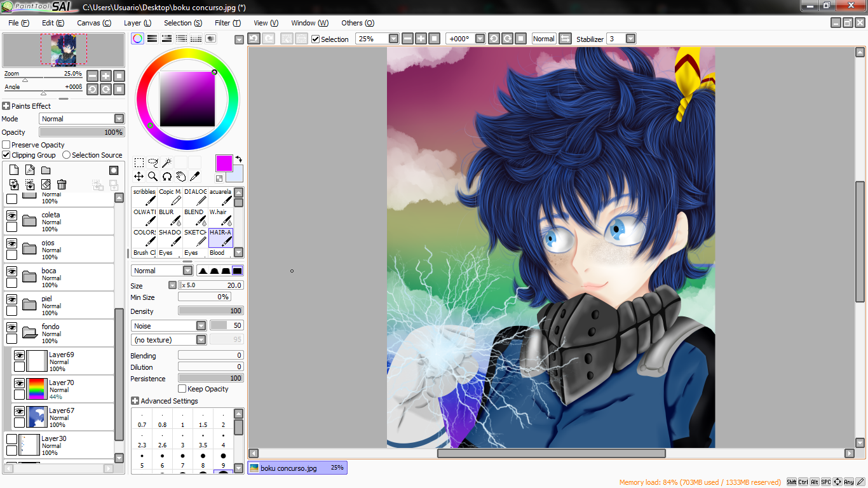Choose the acuarela brush
This screenshot has width=868, height=488.
click(x=220, y=197)
